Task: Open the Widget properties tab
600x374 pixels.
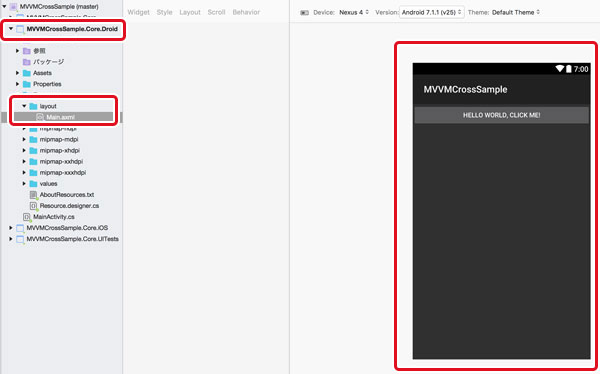Action: coord(139,12)
